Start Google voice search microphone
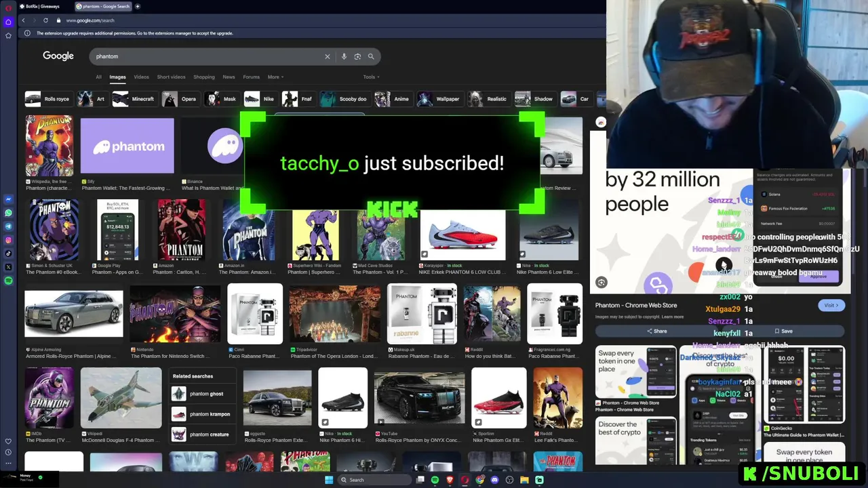The height and width of the screenshot is (488, 868). 344,56
